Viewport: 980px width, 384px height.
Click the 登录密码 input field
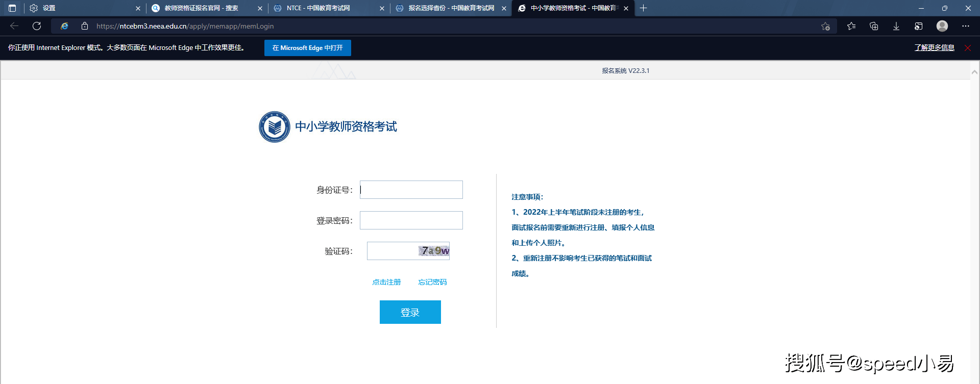pyautogui.click(x=411, y=220)
